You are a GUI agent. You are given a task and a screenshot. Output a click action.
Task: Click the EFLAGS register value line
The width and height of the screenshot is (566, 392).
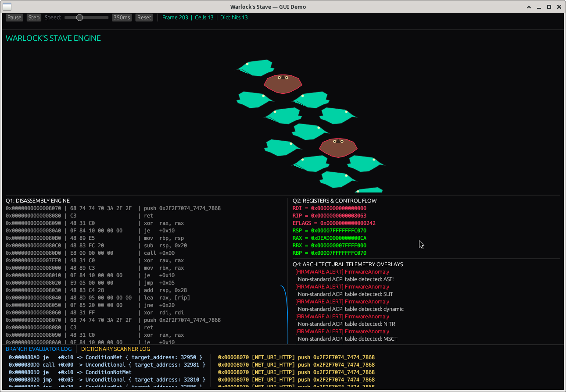click(334, 223)
